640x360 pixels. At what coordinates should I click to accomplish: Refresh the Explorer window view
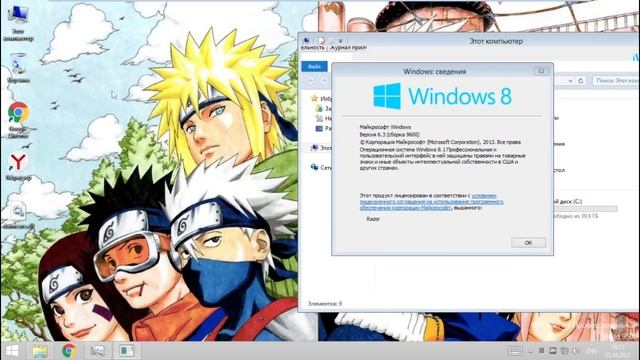click(x=580, y=81)
